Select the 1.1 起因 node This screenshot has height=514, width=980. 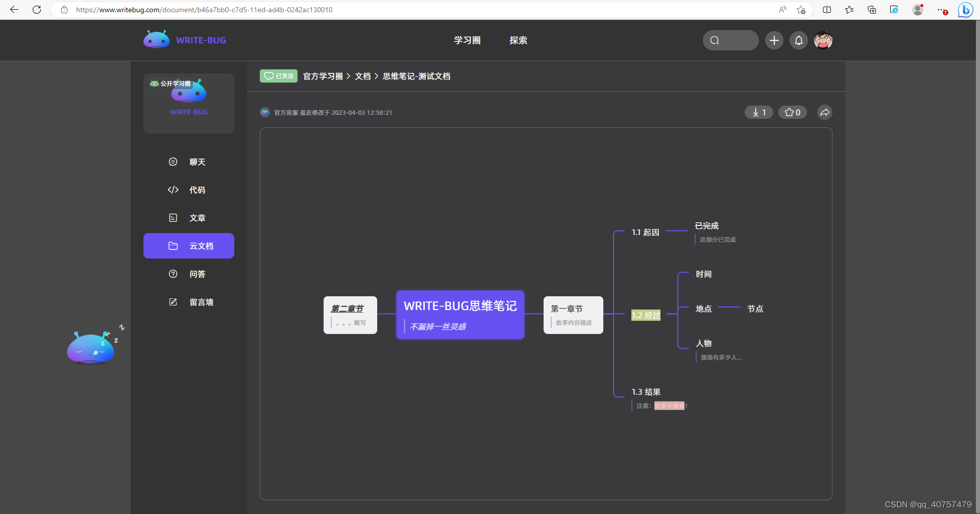pyautogui.click(x=646, y=232)
